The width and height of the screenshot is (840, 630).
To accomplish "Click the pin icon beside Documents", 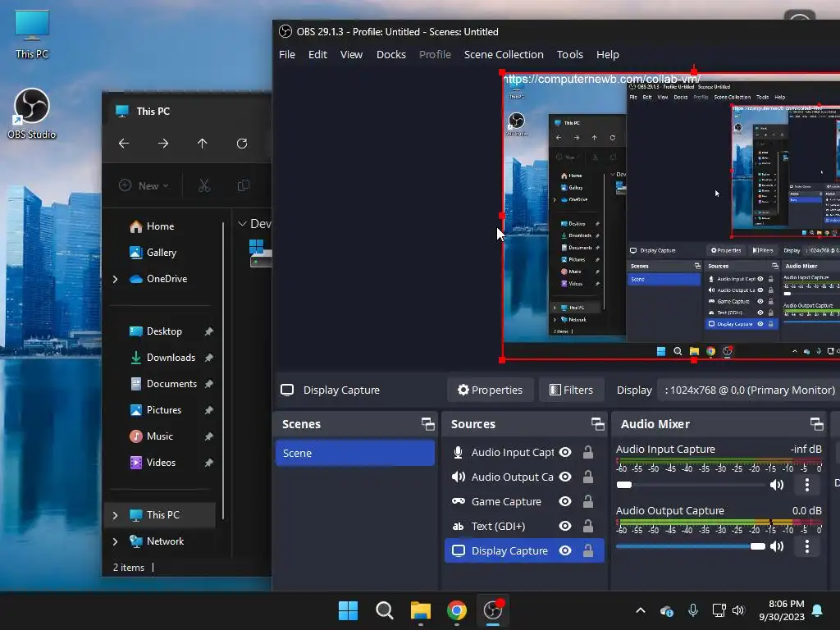I will pos(209,384).
